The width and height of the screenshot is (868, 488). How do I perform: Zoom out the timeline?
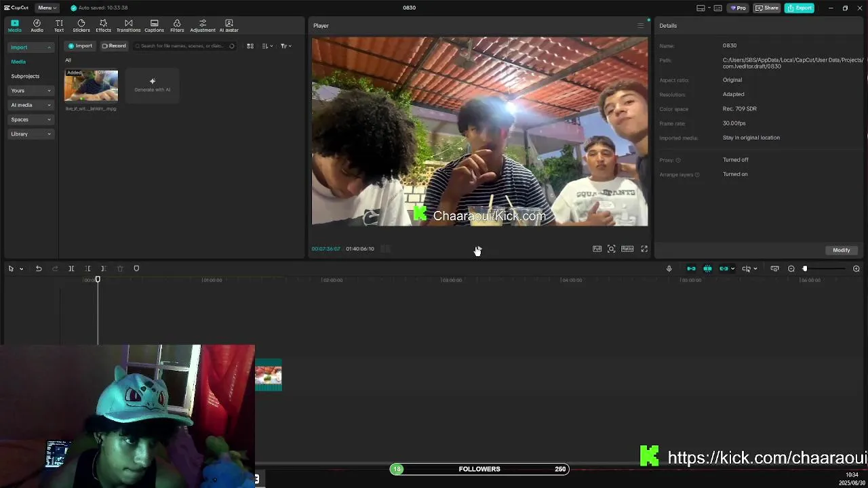[791, 269]
